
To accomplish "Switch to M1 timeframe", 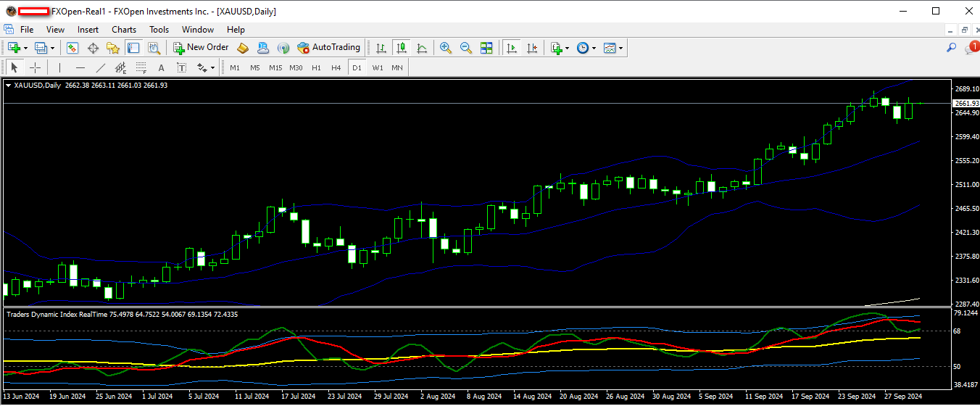I will point(235,67).
